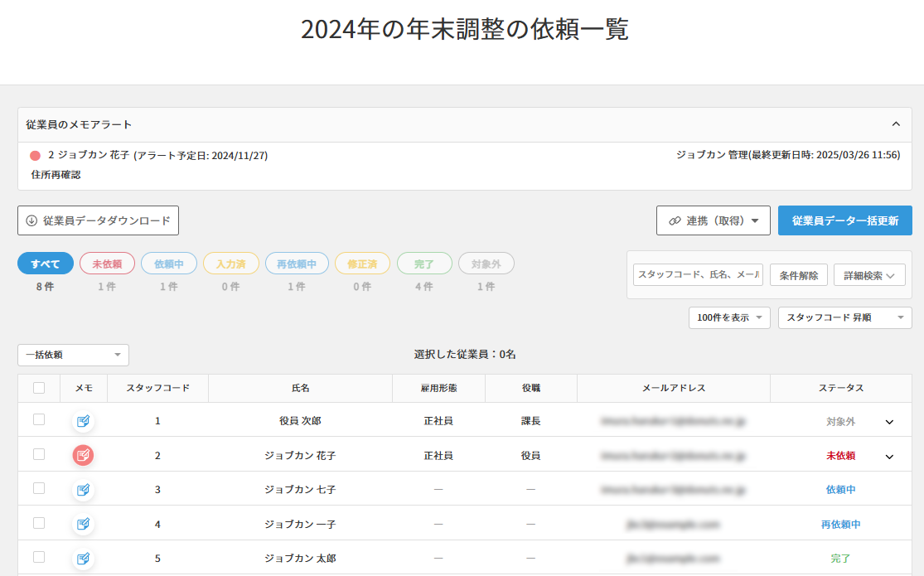Click the 住所再確認 memo text
This screenshot has width=924, height=576.
(x=56, y=175)
